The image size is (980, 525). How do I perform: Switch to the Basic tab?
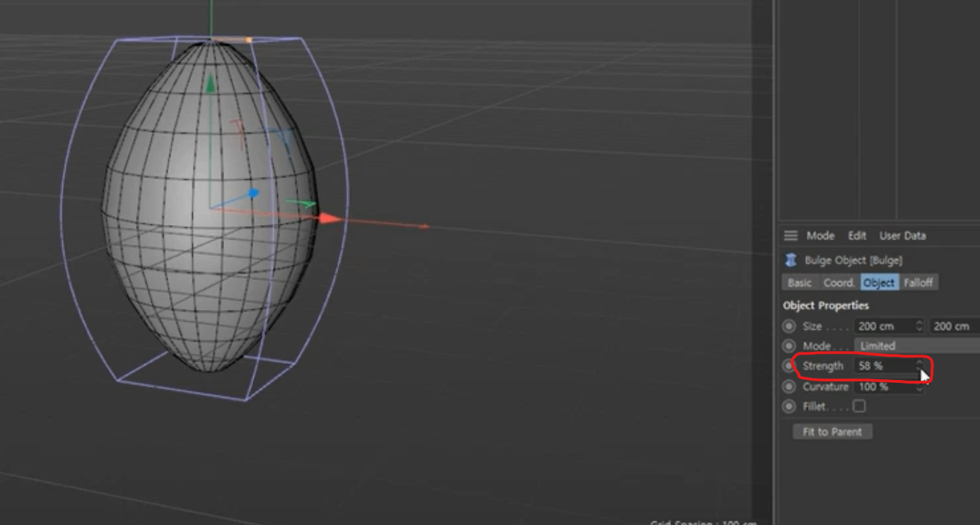pos(800,282)
